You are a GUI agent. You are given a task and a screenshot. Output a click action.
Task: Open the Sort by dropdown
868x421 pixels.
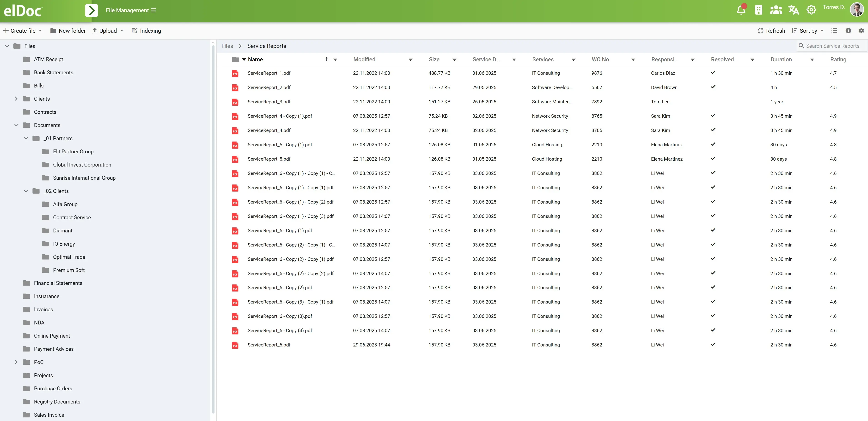(x=807, y=31)
